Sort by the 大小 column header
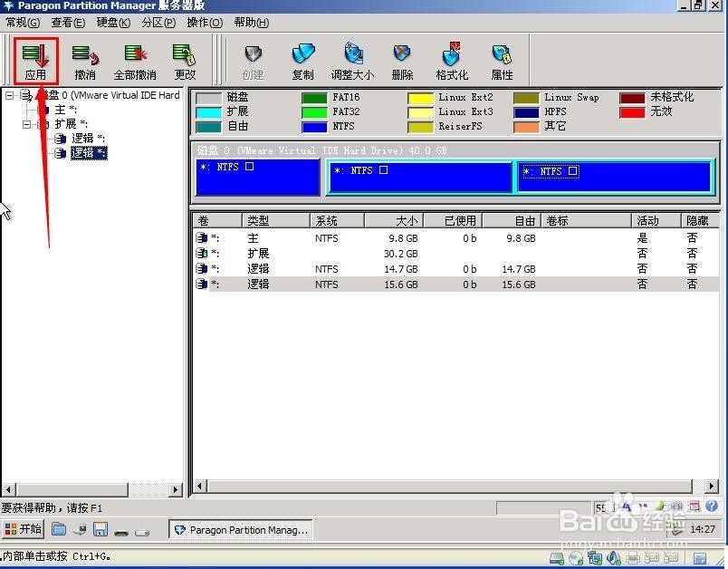This screenshot has width=728, height=569. (394, 221)
